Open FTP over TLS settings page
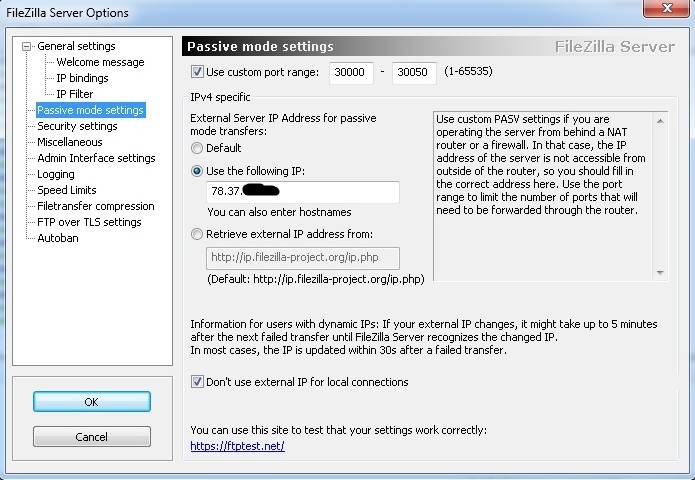Screen dimensions: 695x480 tap(89, 222)
